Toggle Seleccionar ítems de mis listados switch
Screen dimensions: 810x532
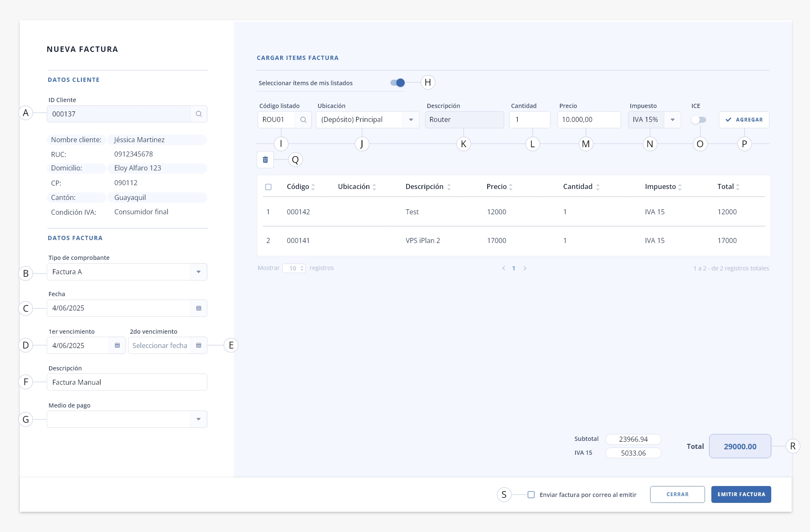click(x=398, y=83)
